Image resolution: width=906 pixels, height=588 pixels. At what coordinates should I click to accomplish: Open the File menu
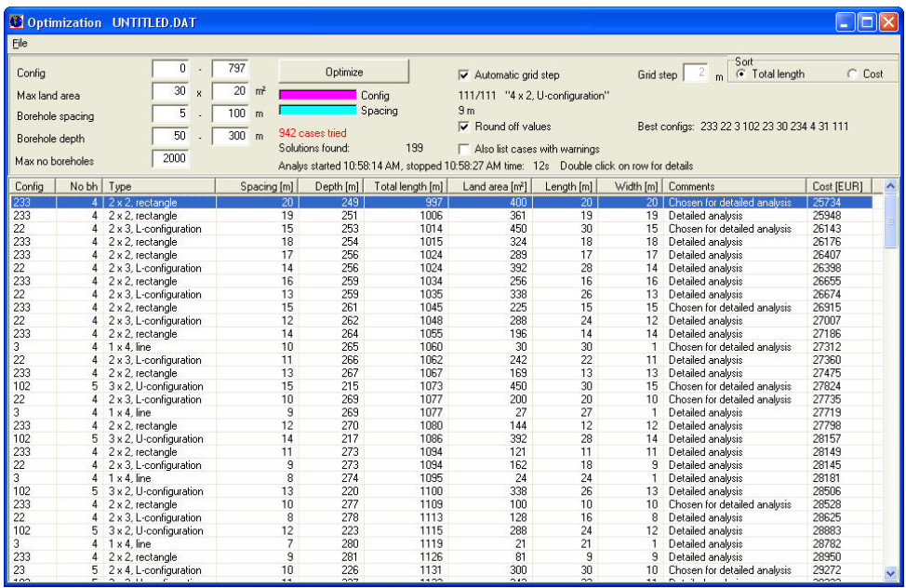[x=20, y=44]
